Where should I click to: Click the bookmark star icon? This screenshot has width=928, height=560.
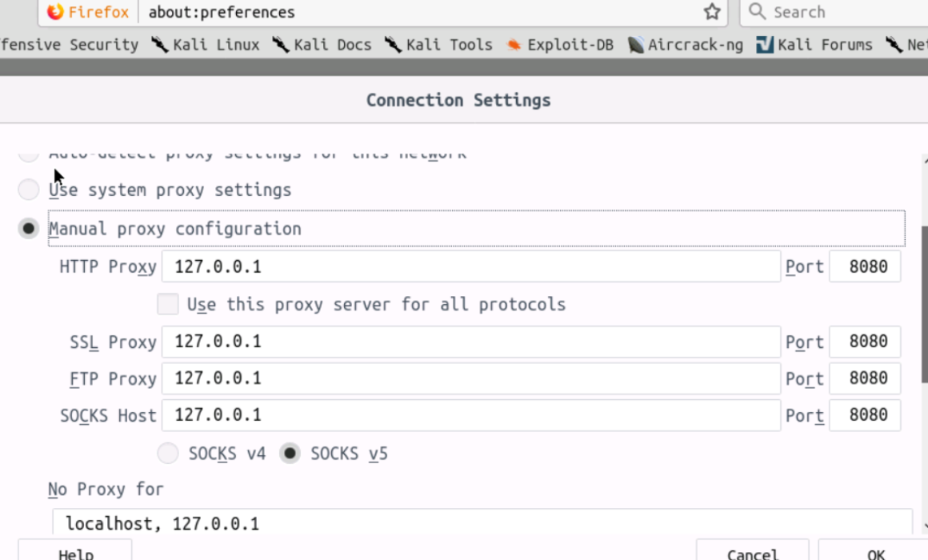(x=712, y=12)
